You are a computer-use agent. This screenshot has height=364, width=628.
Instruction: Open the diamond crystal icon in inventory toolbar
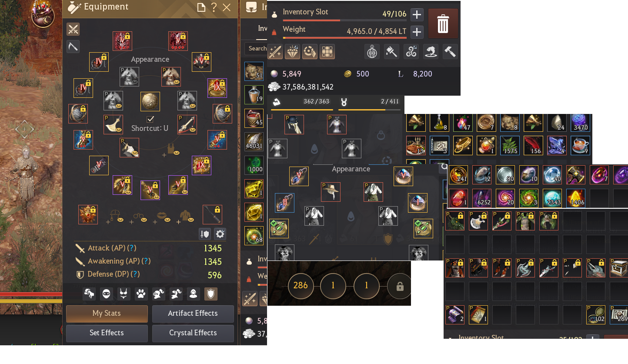292,52
